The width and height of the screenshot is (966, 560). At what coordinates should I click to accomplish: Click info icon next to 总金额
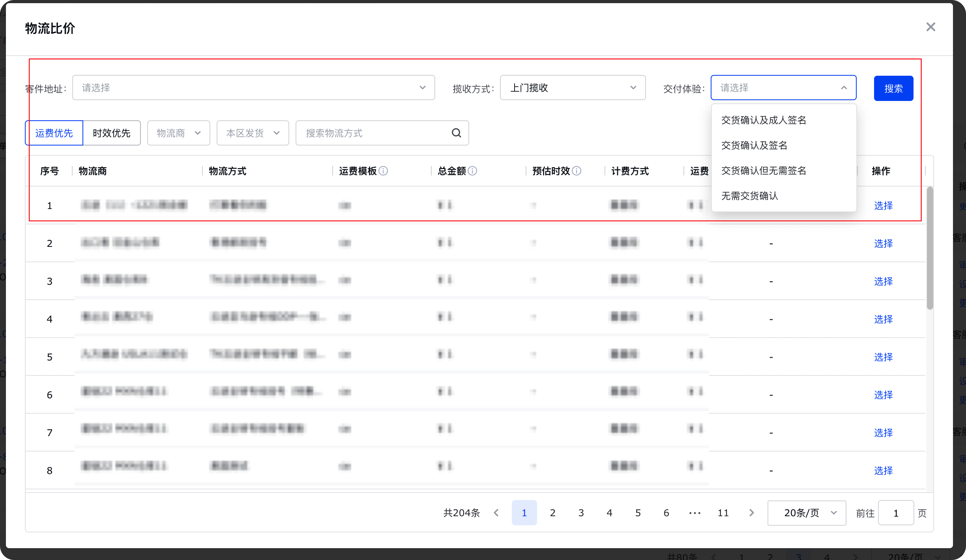(472, 171)
